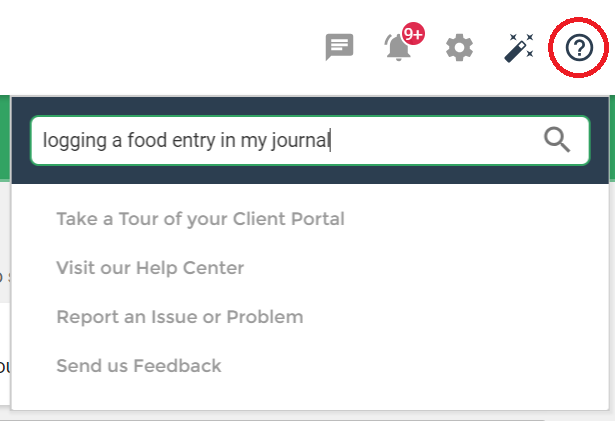Open the chat messages icon
The height and width of the screenshot is (421, 615).
(339, 47)
